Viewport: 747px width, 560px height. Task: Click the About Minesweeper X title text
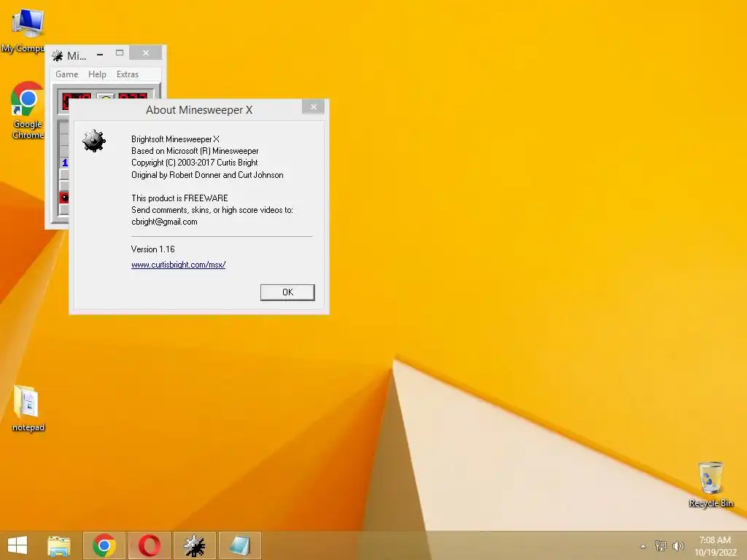pos(199,110)
